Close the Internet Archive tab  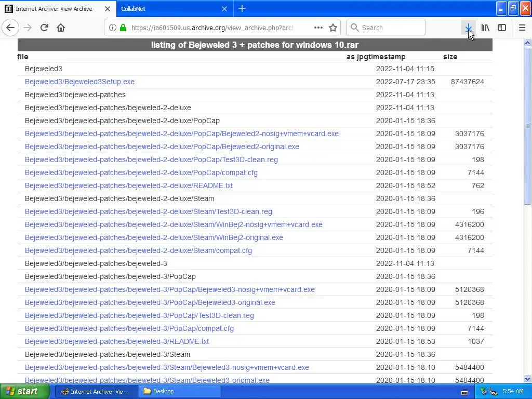[x=108, y=9]
